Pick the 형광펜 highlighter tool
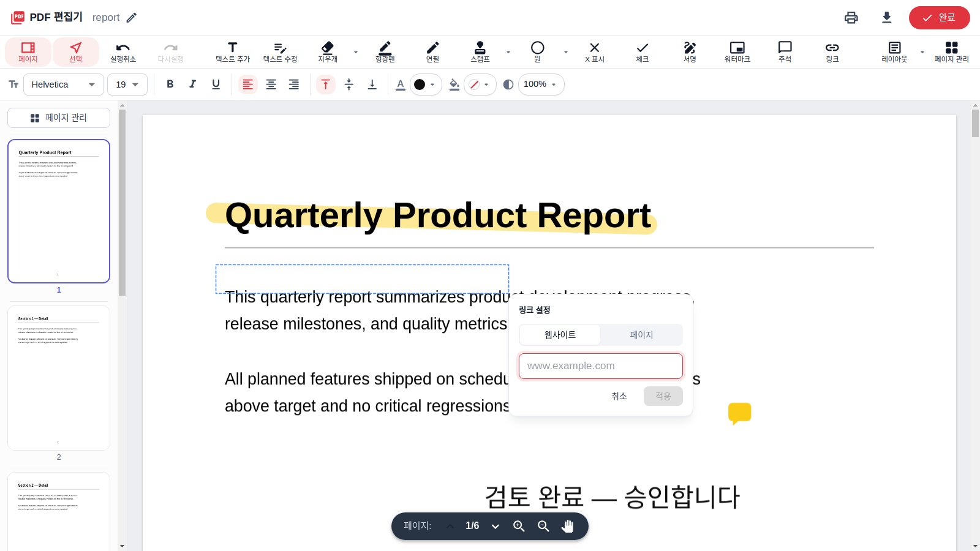The image size is (980, 551). click(x=385, y=51)
